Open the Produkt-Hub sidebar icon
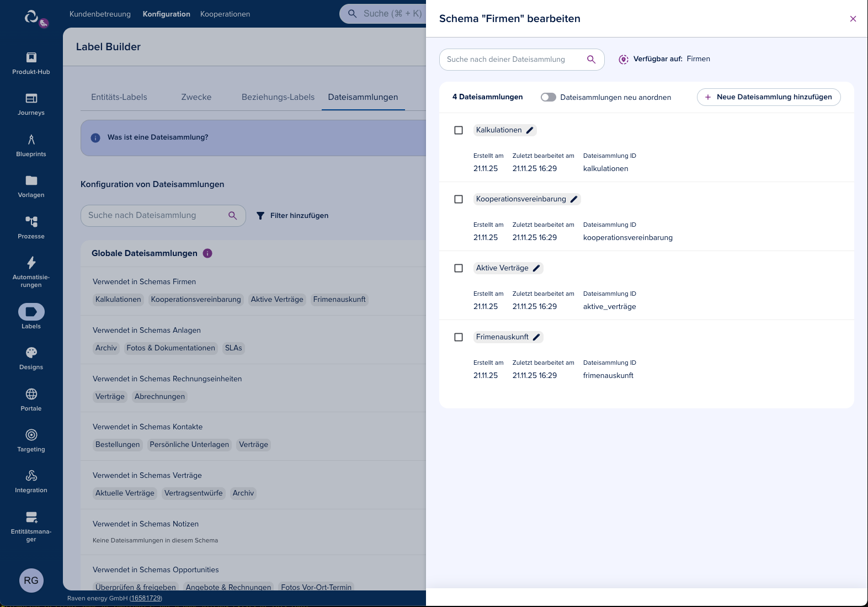This screenshot has height=607, width=868. (x=31, y=57)
